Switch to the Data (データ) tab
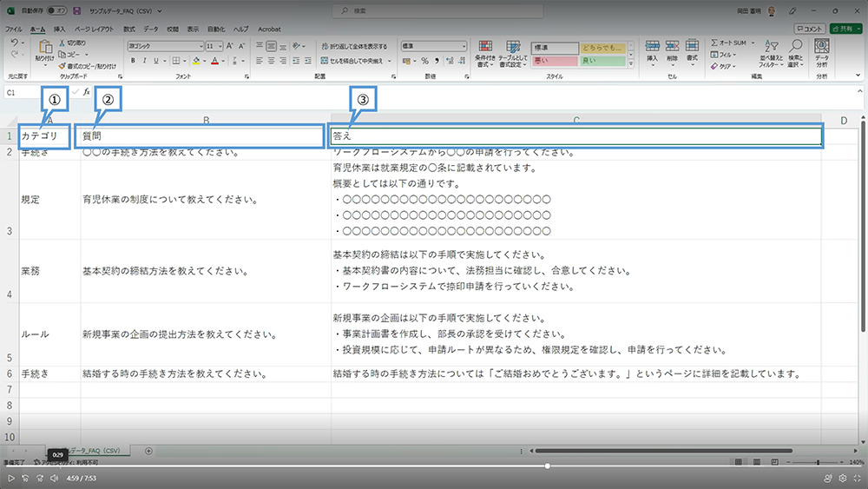 click(150, 29)
